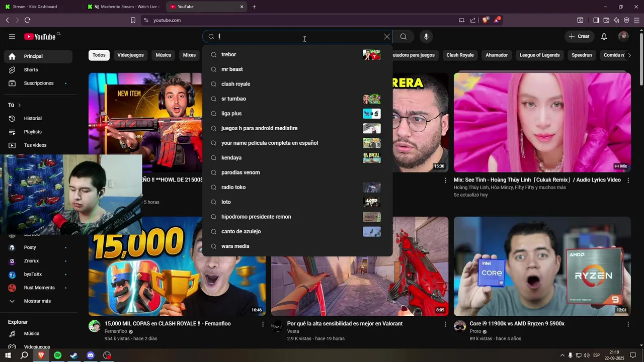Pick 'juegos h para android mediafire' suggestion

297,128
